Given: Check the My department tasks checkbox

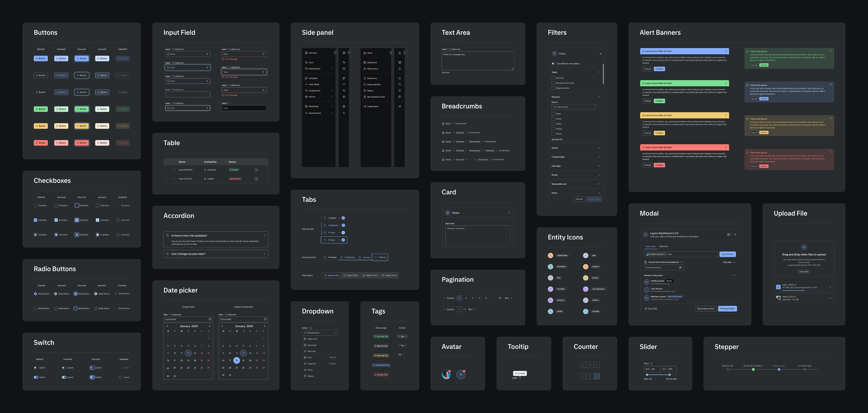Looking at the screenshot, I should pyautogui.click(x=553, y=83).
